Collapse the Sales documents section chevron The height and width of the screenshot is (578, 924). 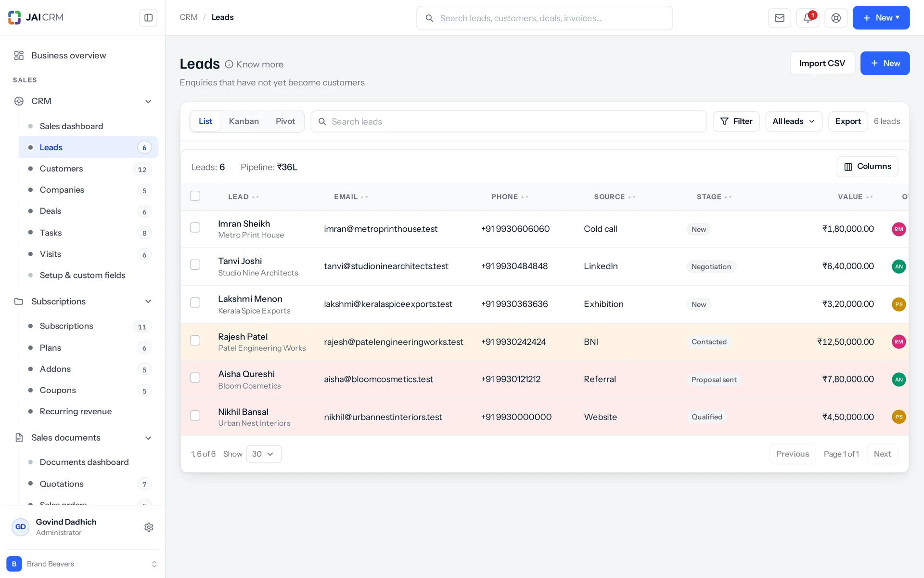[x=148, y=438]
